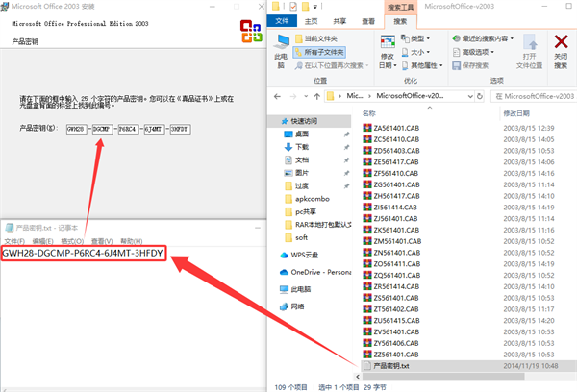
Task: Open Notepad Format menu
Action: coord(72,241)
